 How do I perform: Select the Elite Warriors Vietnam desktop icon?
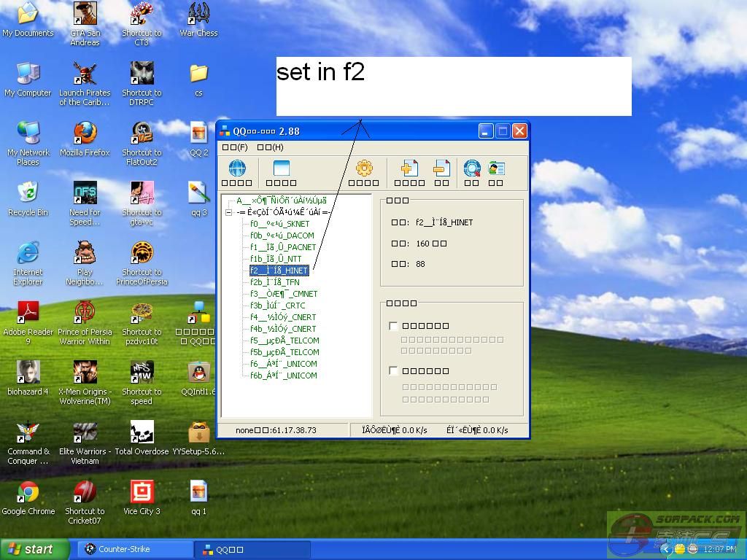[85, 443]
